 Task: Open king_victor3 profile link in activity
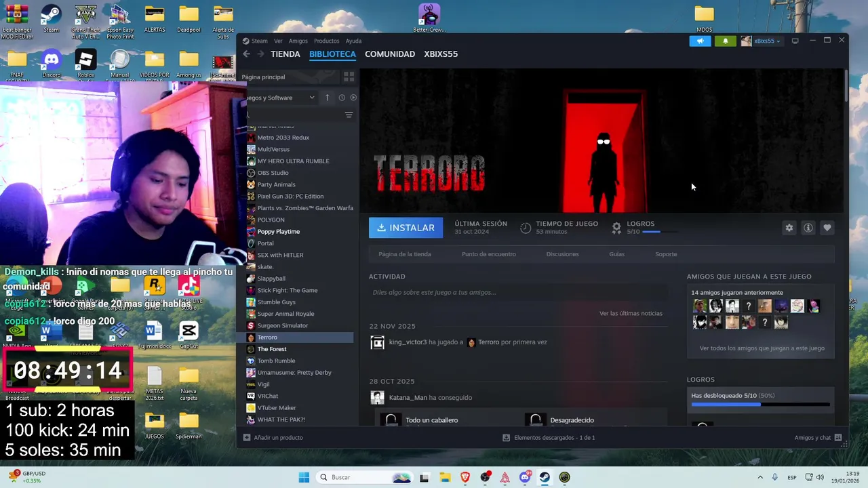(x=408, y=342)
